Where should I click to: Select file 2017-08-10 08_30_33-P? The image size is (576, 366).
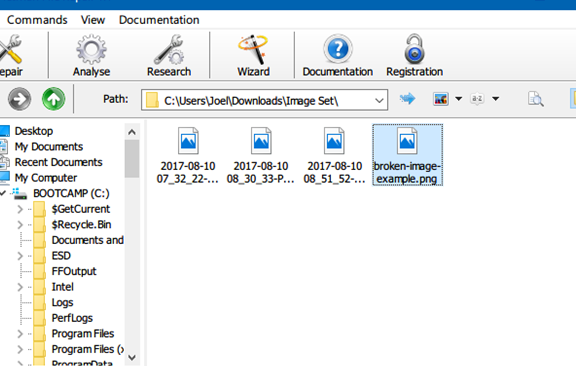(261, 155)
